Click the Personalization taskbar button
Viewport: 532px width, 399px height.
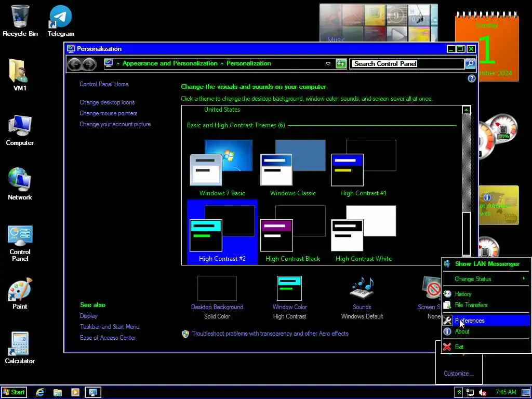click(x=92, y=393)
